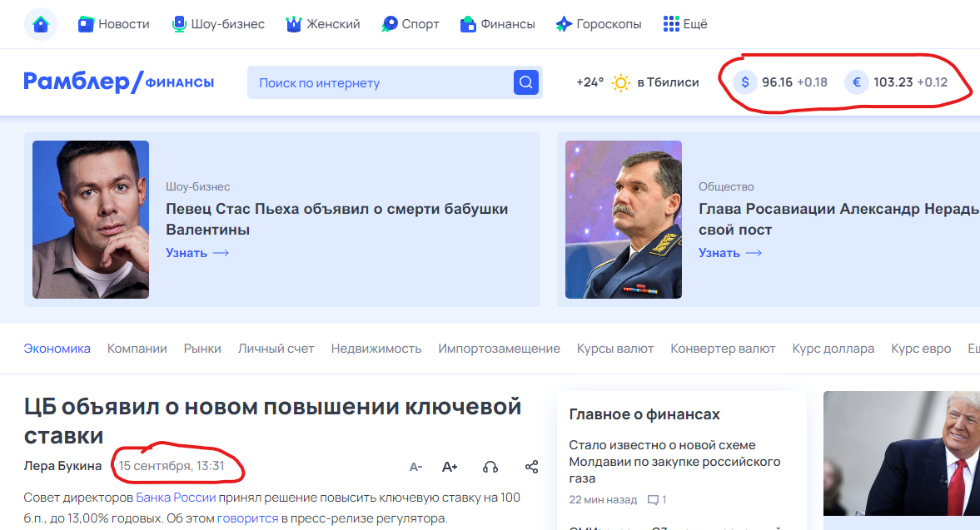Select the Курс доллара tab

tap(833, 349)
